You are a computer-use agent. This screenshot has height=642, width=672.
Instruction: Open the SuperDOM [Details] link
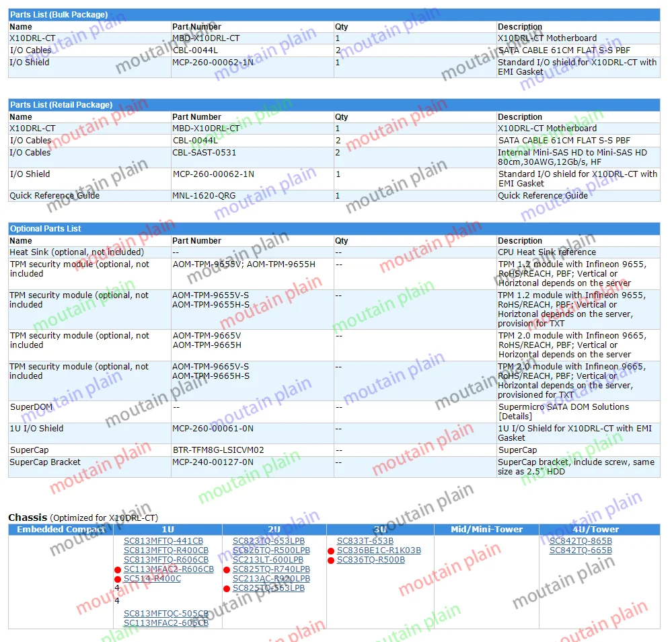coord(515,417)
